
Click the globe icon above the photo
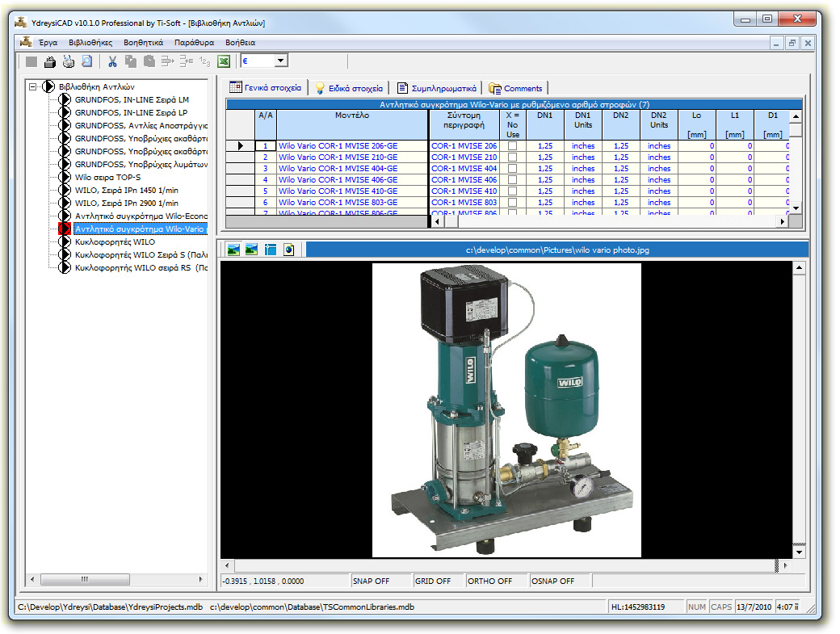coord(288,249)
